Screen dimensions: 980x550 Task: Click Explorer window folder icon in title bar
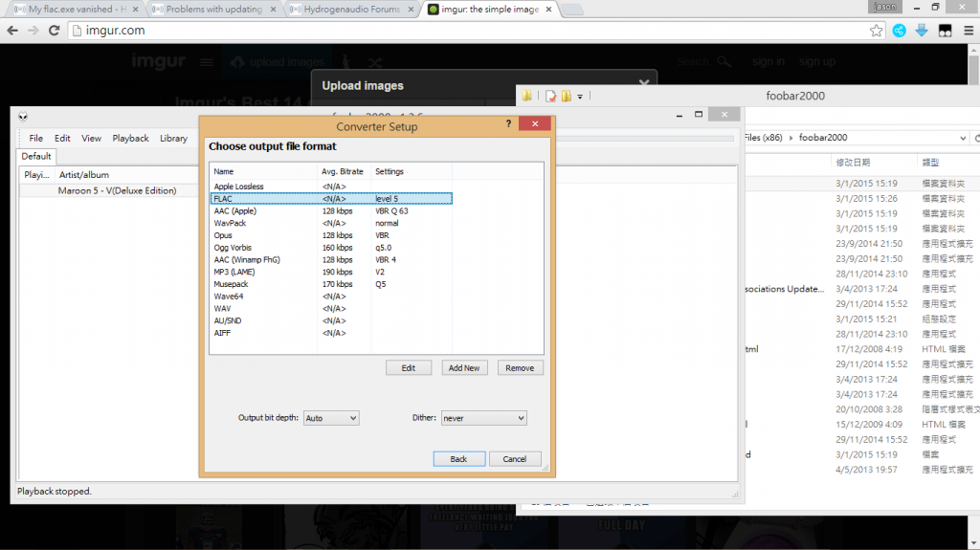527,96
